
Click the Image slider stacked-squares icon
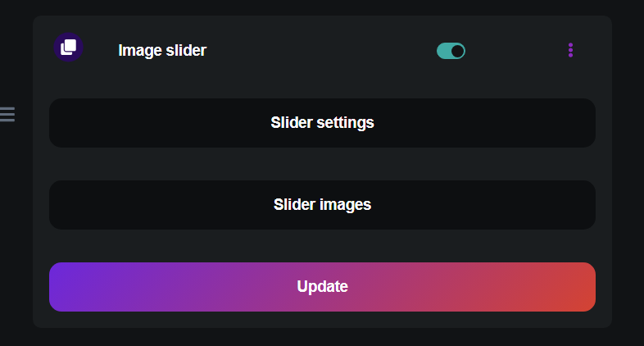pos(68,47)
